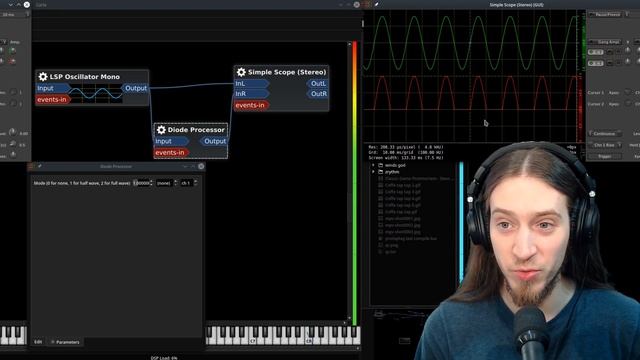Click the Pause/Freeze button in scope
Viewport: 640px width, 360px height.
[605, 15]
